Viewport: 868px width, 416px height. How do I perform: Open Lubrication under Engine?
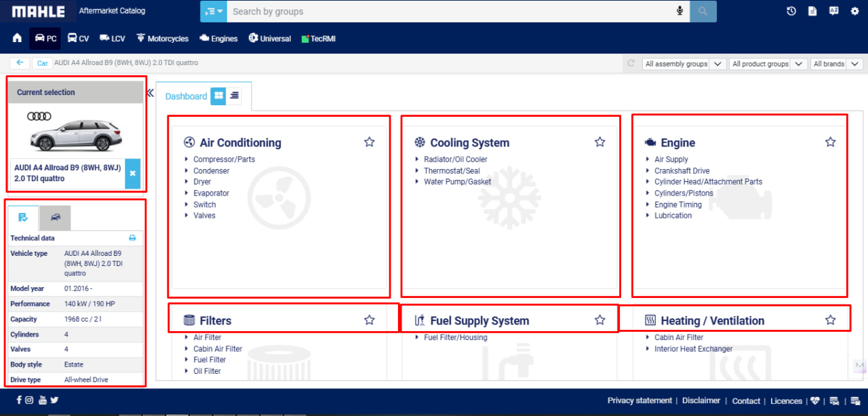coord(673,216)
